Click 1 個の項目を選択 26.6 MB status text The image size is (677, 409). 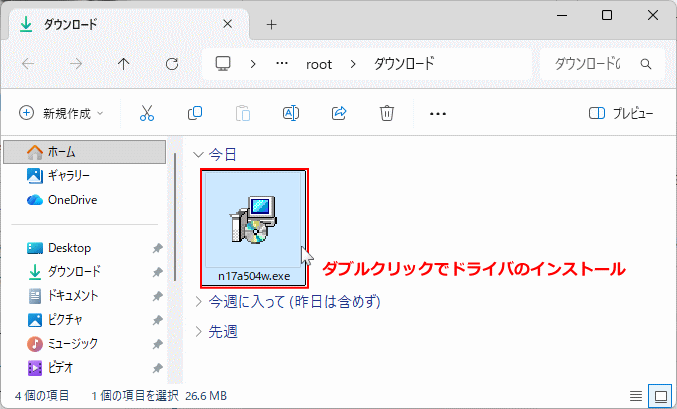pyautogui.click(x=159, y=396)
